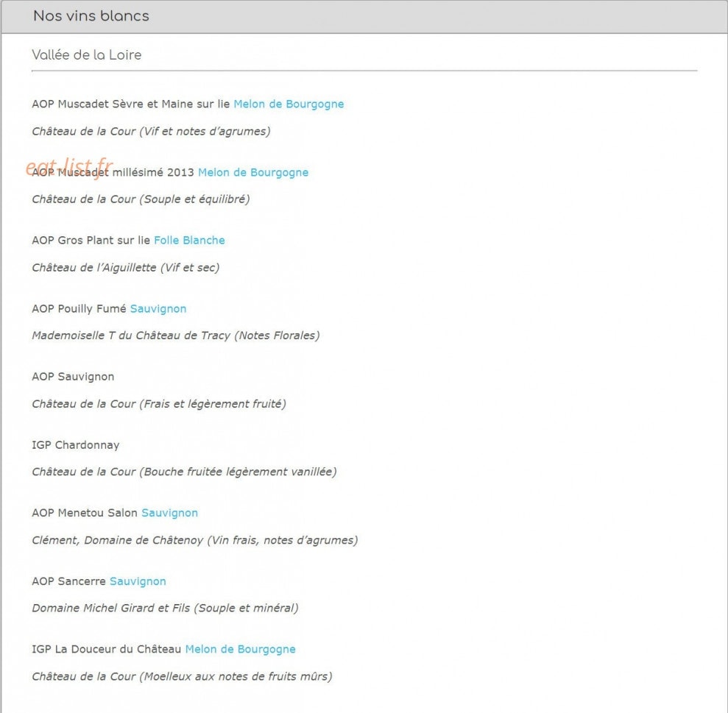Select the AOP Muscadet Sèvre et Maine sur lie entry
728x713 pixels.
tap(131, 104)
